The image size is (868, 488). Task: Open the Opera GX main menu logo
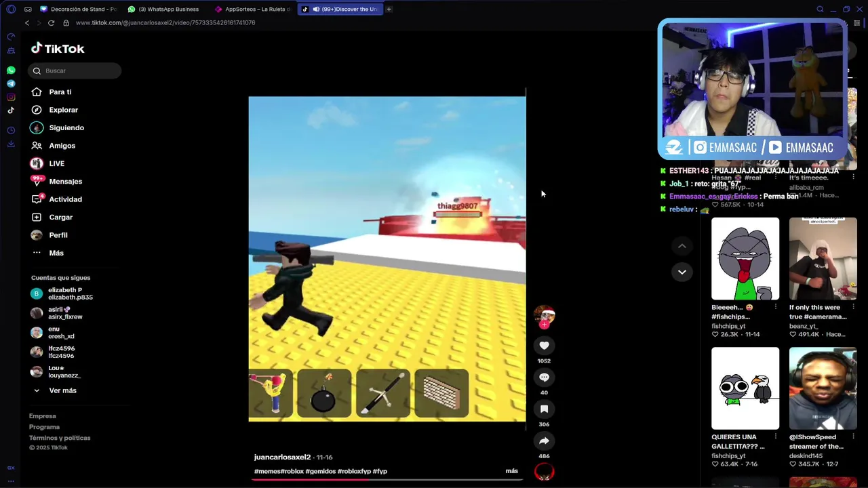pos(11,9)
